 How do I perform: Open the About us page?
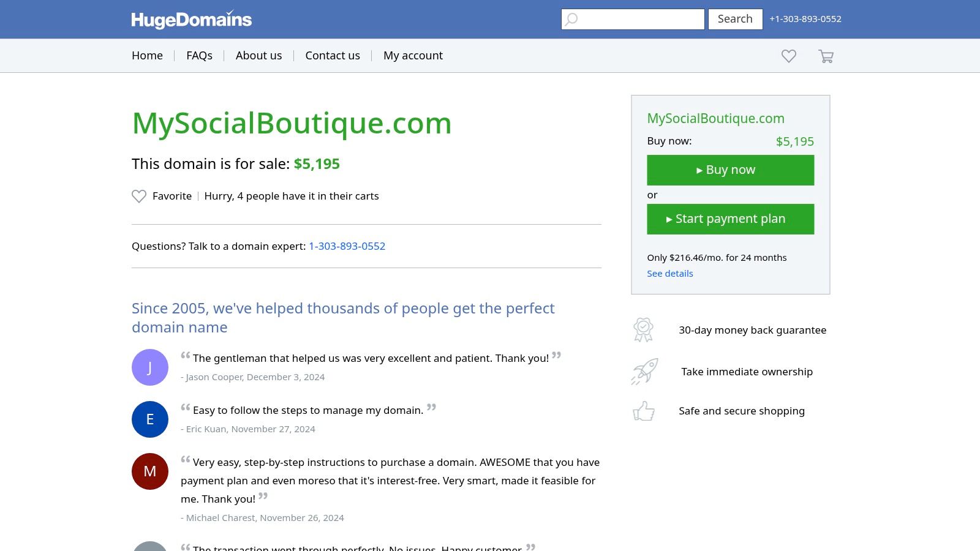click(258, 56)
